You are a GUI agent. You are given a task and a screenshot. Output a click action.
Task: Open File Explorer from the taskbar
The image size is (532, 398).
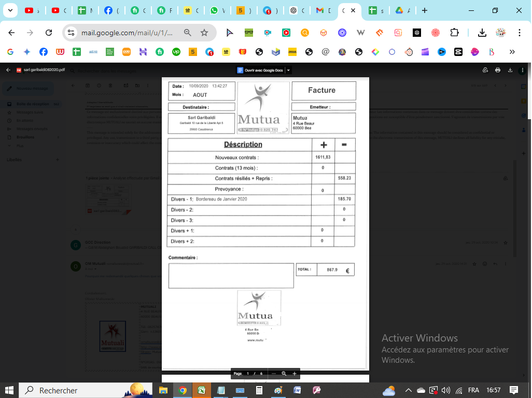163,390
